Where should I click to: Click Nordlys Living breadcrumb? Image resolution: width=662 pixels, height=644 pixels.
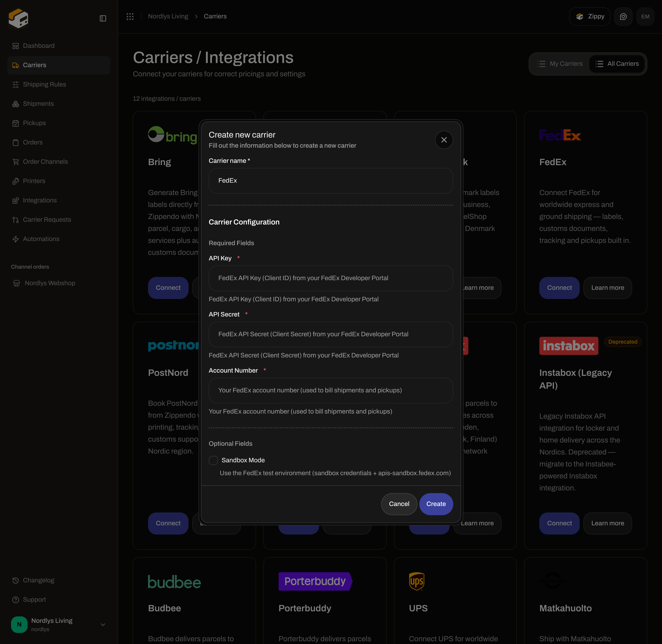click(x=168, y=16)
